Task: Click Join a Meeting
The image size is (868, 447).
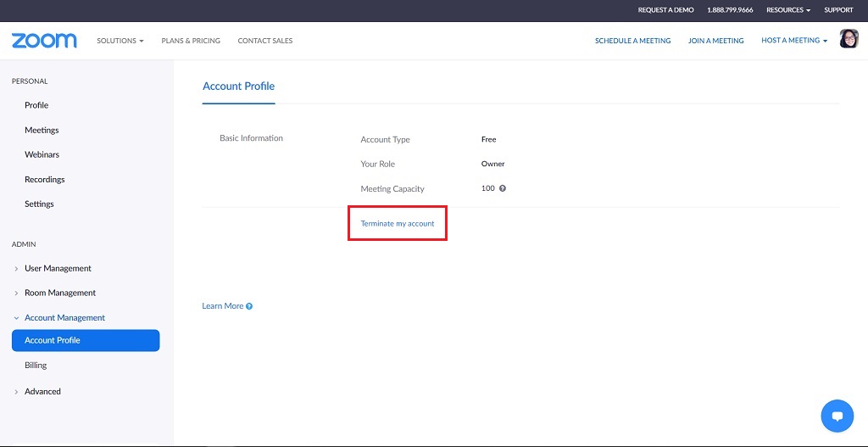Action: click(715, 41)
